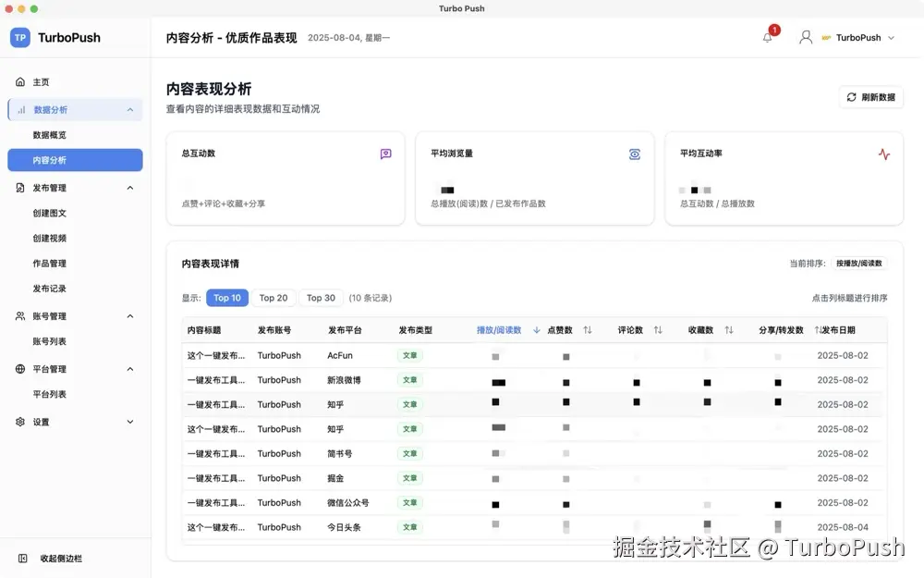Click the 账号管理 people icon

tap(20, 315)
